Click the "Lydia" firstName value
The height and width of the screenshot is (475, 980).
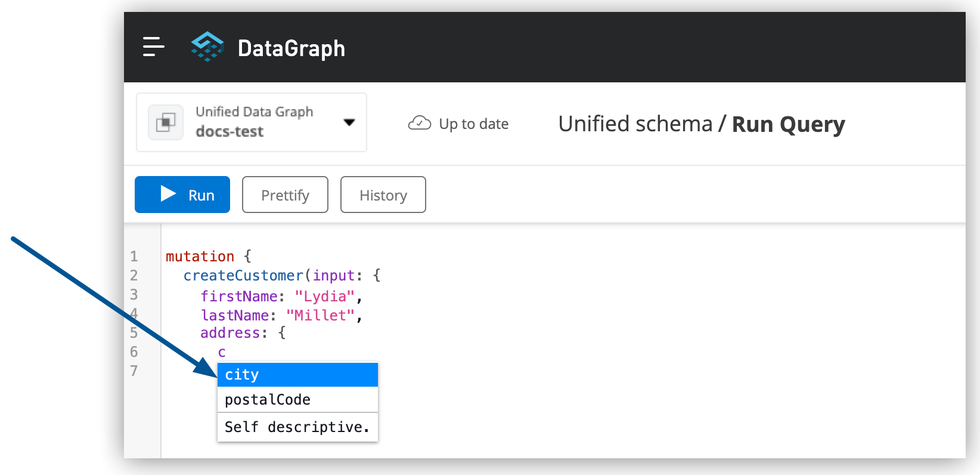[325, 297]
